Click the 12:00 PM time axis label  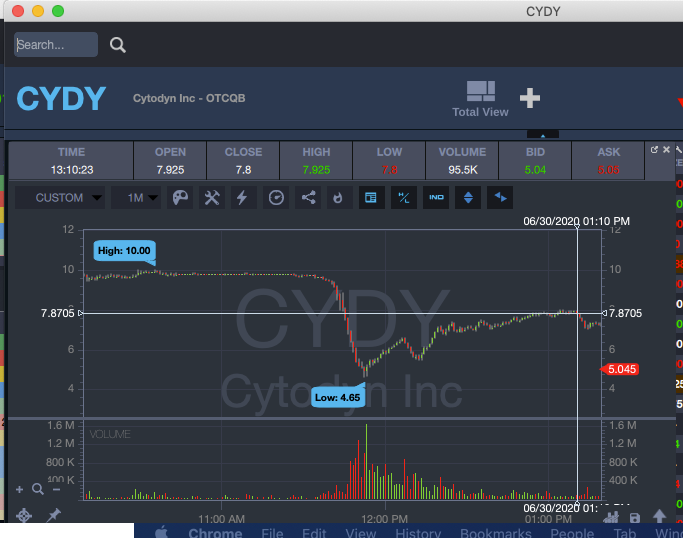pyautogui.click(x=385, y=519)
